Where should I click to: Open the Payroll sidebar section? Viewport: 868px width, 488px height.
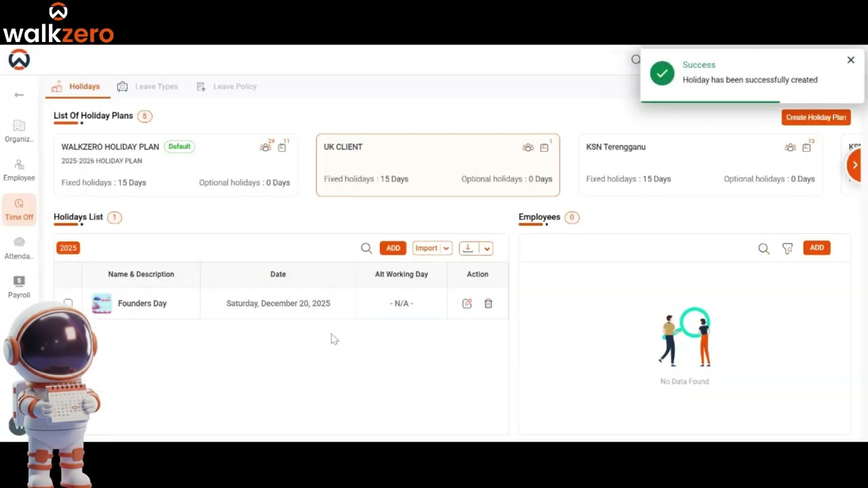[19, 287]
